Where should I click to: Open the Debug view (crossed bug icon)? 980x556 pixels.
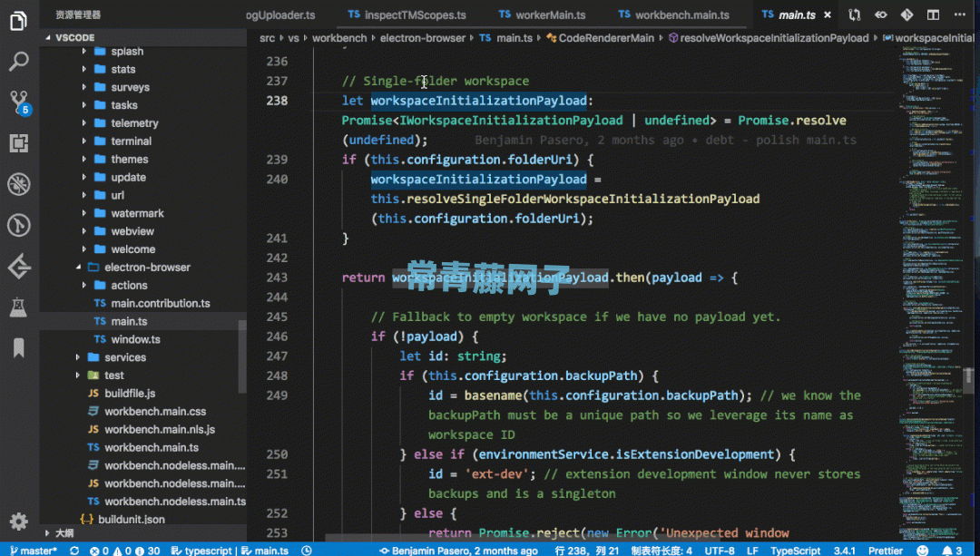[19, 184]
